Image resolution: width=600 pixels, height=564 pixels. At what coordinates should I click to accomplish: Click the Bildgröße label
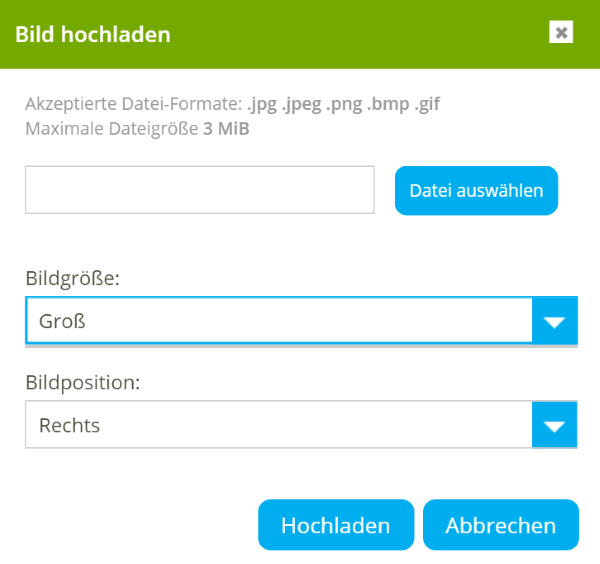click(x=72, y=279)
